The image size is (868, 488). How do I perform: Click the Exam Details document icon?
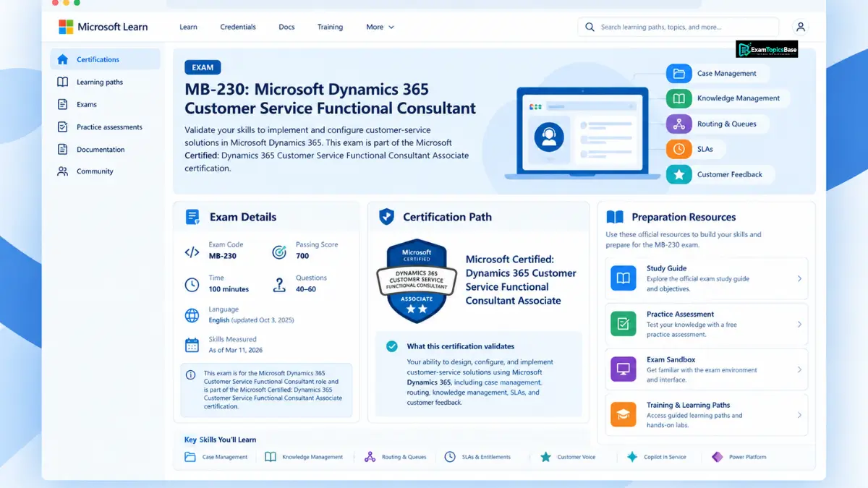[x=192, y=216]
